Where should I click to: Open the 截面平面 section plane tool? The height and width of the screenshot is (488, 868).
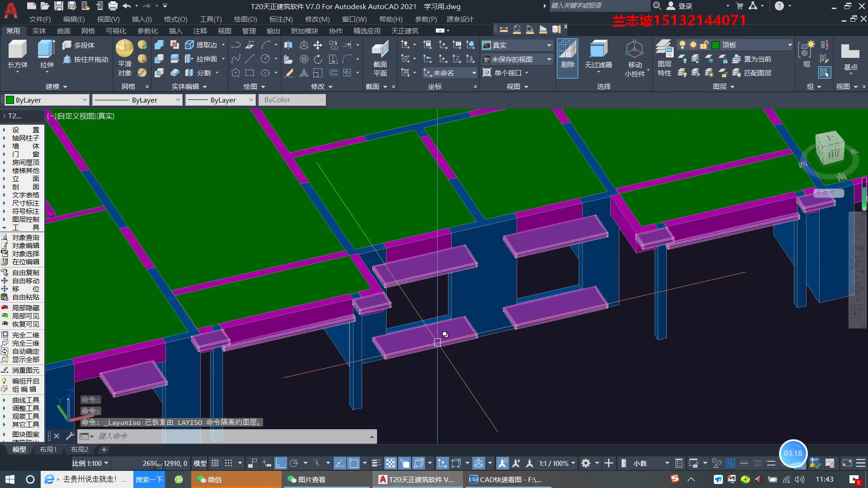click(380, 58)
